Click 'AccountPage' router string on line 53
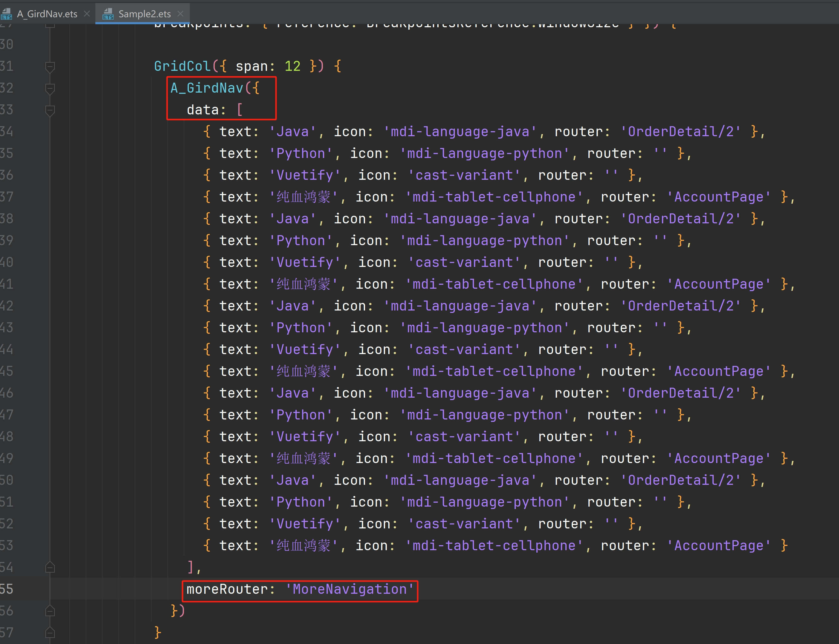This screenshot has height=644, width=839. point(719,545)
